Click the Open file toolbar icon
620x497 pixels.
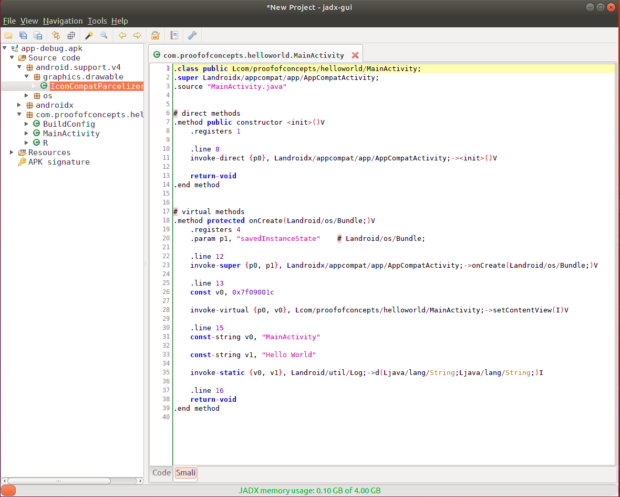tap(8, 35)
